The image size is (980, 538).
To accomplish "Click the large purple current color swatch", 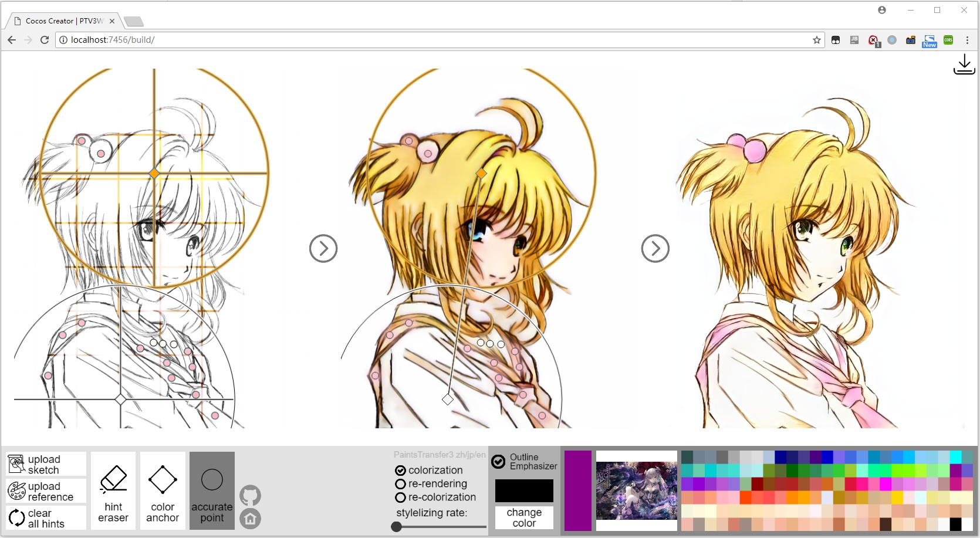I will (x=578, y=491).
